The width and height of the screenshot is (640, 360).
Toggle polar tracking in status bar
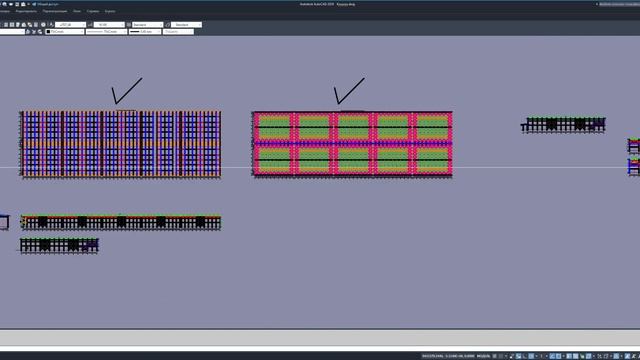531,356
